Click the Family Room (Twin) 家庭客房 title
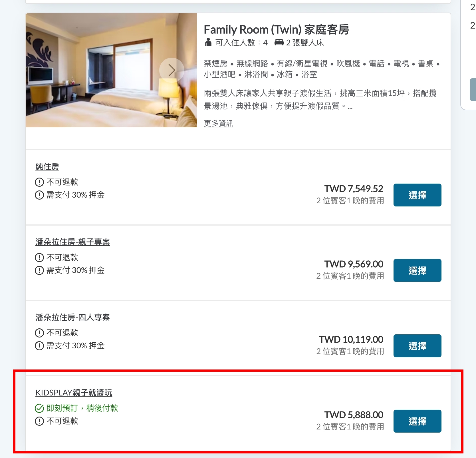Image resolution: width=476 pixels, height=458 pixels. (x=276, y=29)
